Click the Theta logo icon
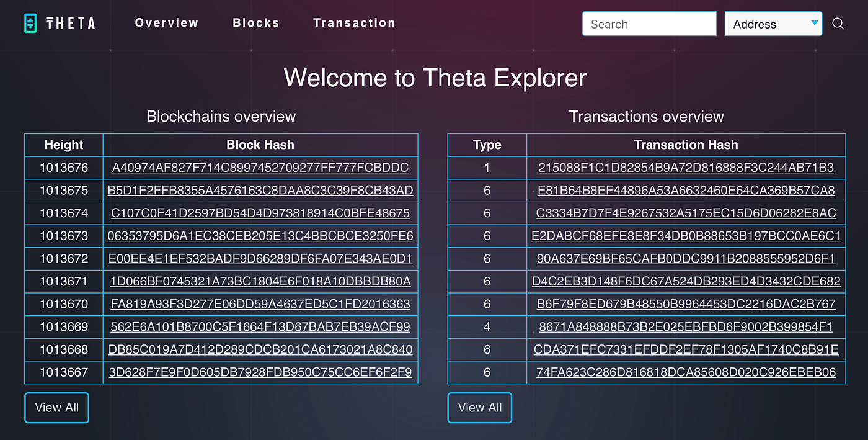This screenshot has width=868, height=440. click(31, 24)
